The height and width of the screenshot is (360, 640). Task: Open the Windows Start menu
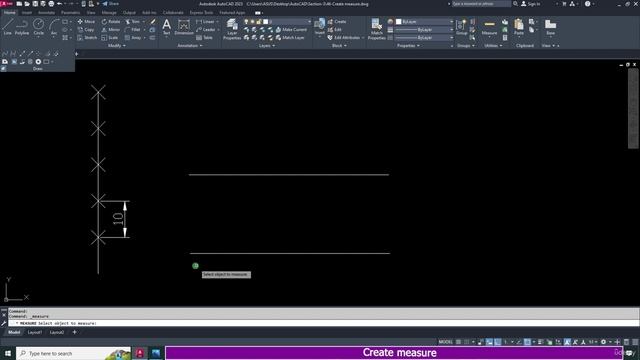(x=8, y=353)
